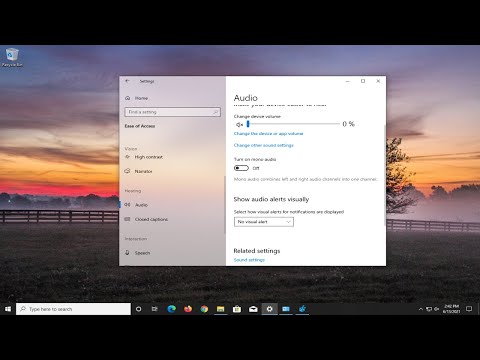Click the Settings sidebar scrollbar
The width and height of the screenshot is (480, 360).
pyautogui.click(x=225, y=205)
